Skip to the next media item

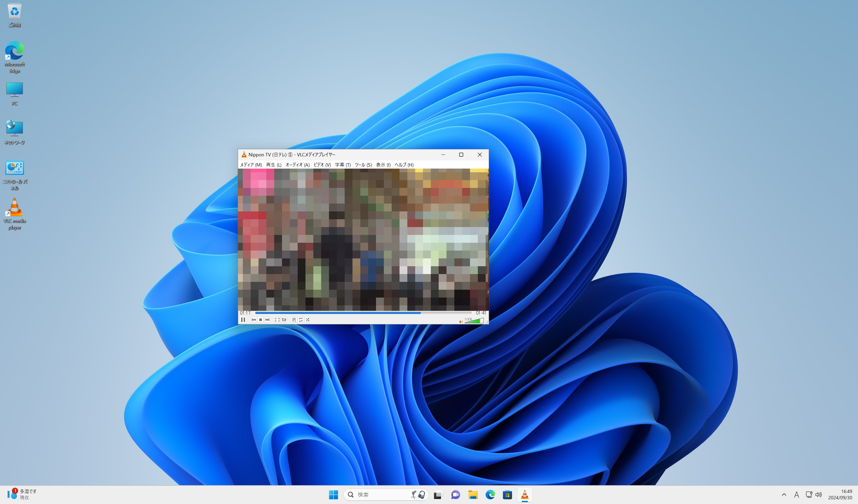tap(267, 320)
